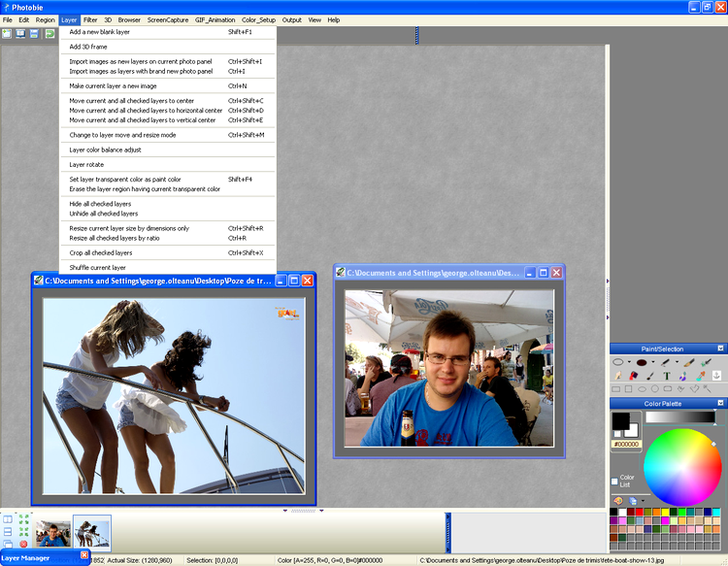Select the Text tool T icon
The height and width of the screenshot is (566, 728).
click(667, 376)
